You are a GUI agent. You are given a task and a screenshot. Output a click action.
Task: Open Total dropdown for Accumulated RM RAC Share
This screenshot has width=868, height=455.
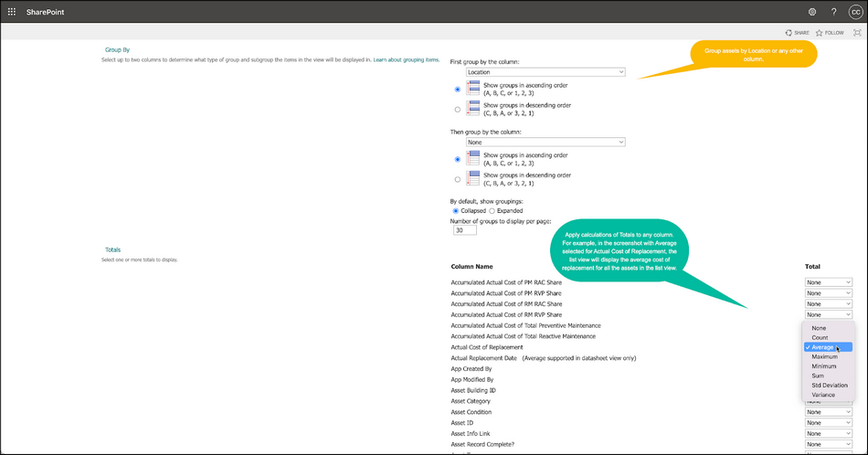(x=828, y=304)
